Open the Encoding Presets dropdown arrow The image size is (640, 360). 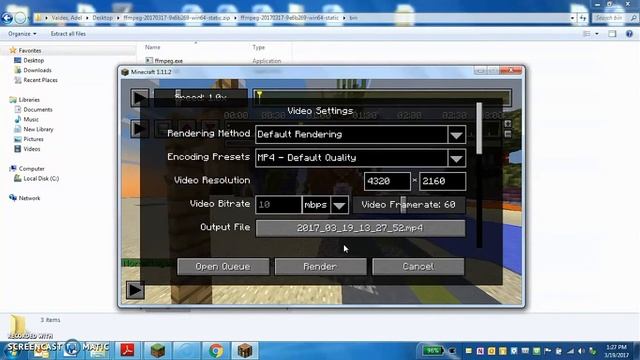coord(456,158)
